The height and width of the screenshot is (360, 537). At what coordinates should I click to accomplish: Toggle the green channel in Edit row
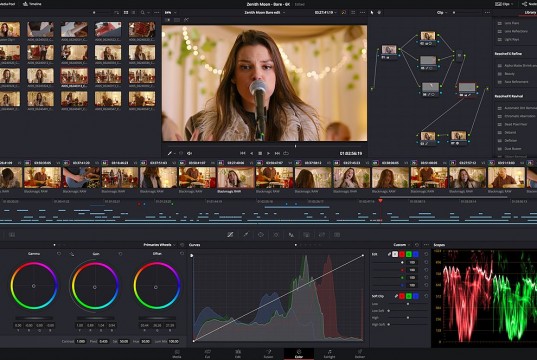pos(409,254)
